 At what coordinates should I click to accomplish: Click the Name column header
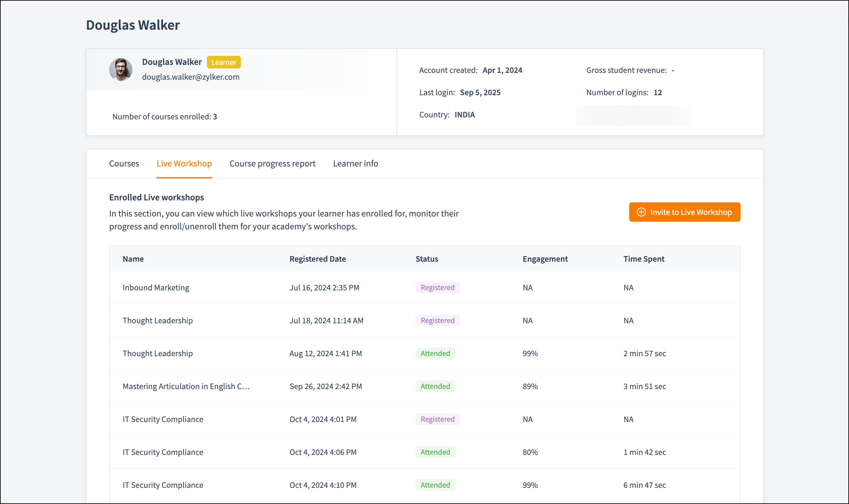(133, 259)
